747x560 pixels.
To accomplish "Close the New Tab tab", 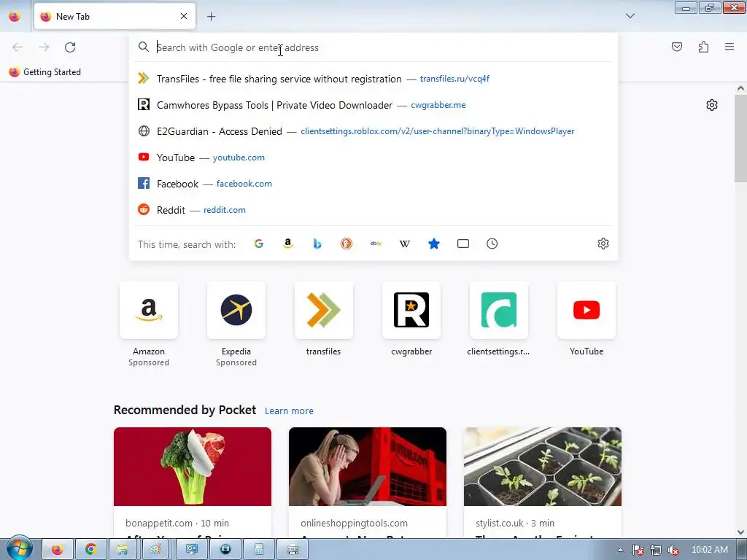I will click(184, 16).
